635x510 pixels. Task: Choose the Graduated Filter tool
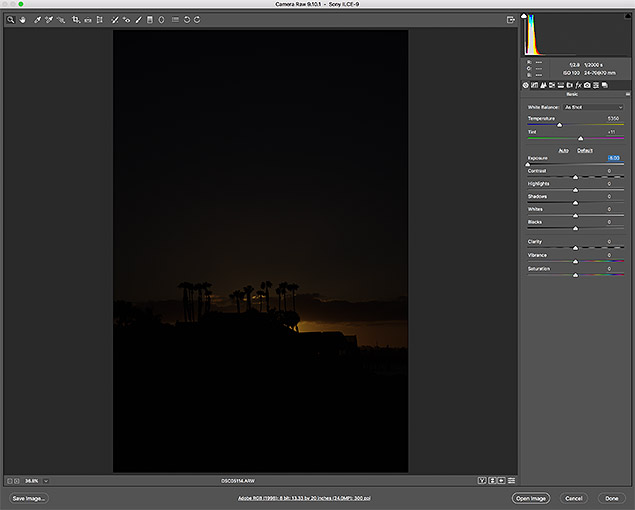tap(149, 19)
